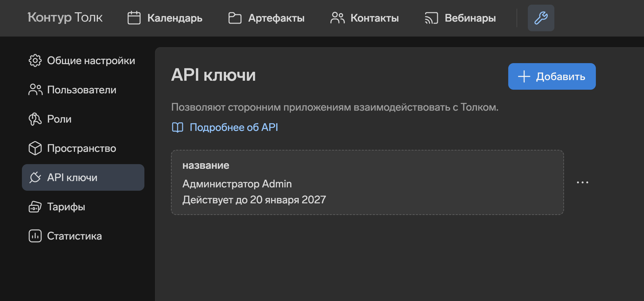Open Роли in the sidebar

click(83, 119)
